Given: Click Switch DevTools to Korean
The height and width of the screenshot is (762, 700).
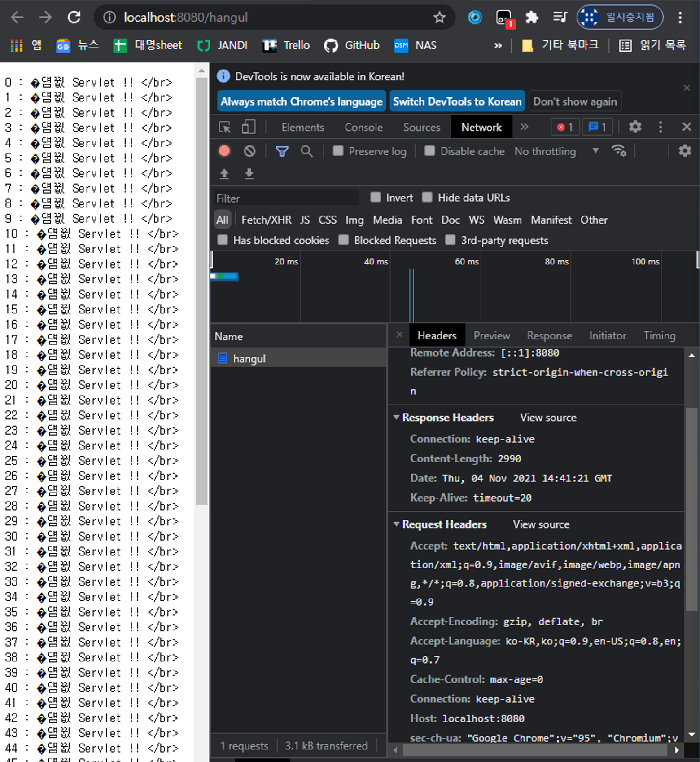Looking at the screenshot, I should [x=457, y=101].
